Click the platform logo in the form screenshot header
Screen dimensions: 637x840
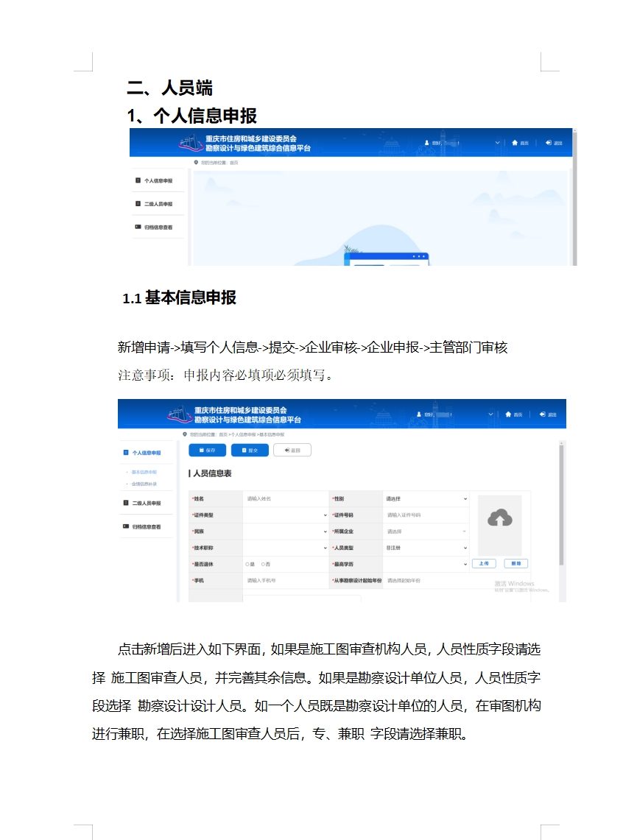click(180, 414)
